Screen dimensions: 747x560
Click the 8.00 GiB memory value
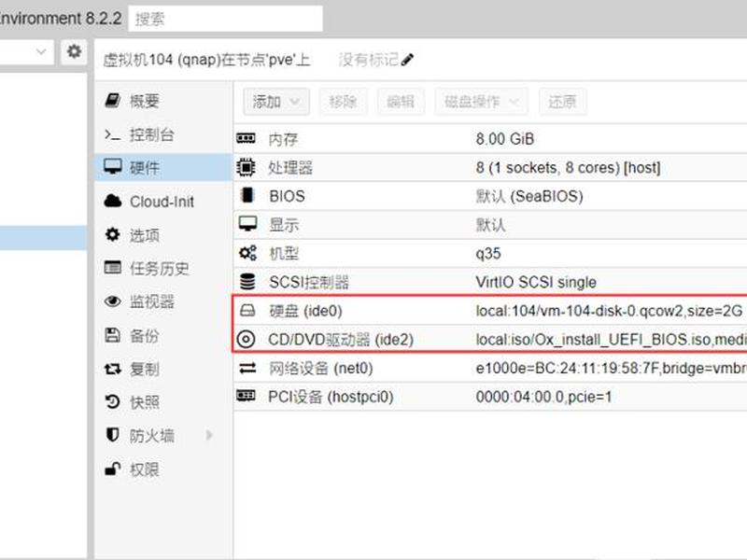click(505, 139)
